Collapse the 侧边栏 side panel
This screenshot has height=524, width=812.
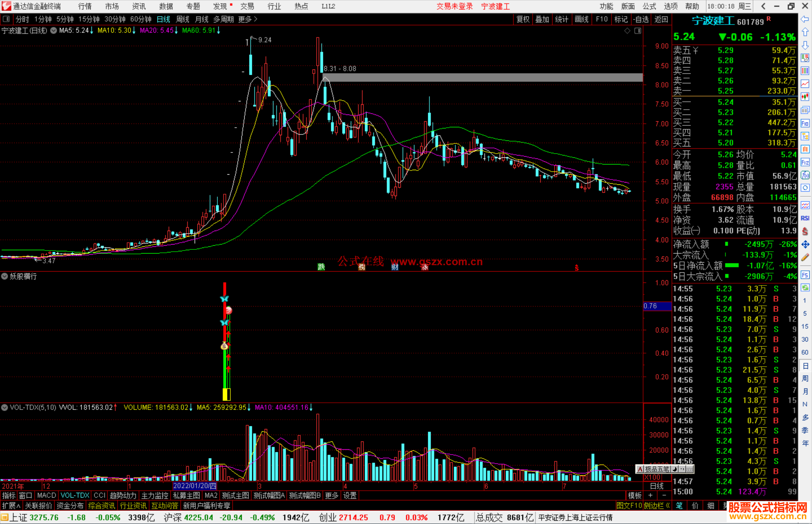pyautogui.click(x=657, y=506)
